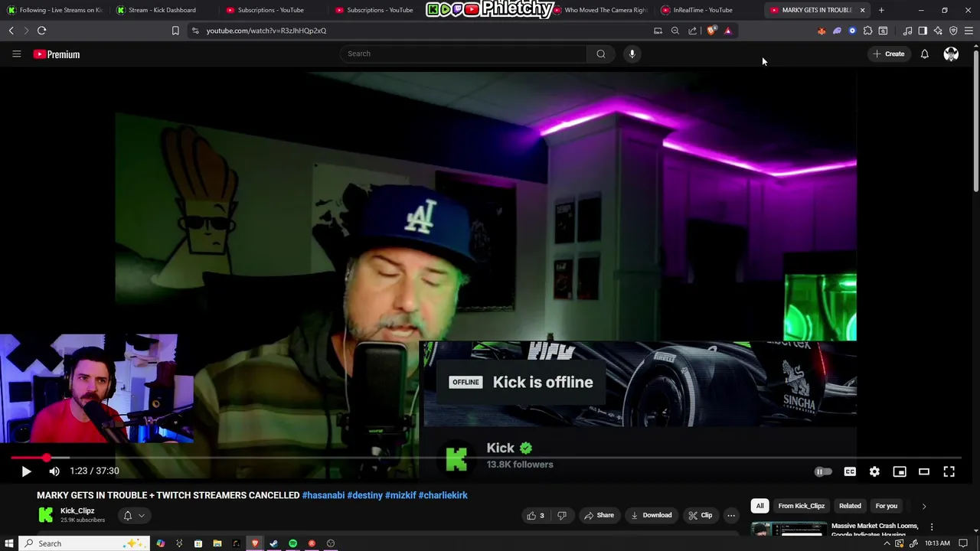Open more actions ellipsis under video

731,516
